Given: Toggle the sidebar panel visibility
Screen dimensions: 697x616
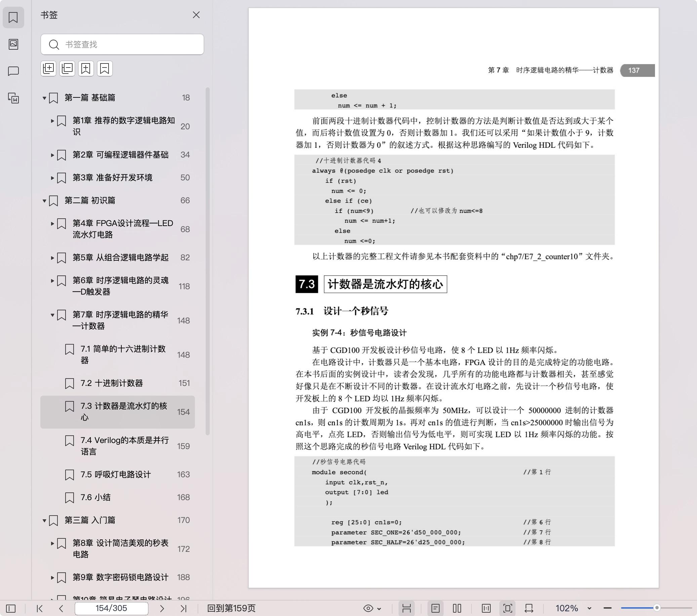Looking at the screenshot, I should pos(11,608).
